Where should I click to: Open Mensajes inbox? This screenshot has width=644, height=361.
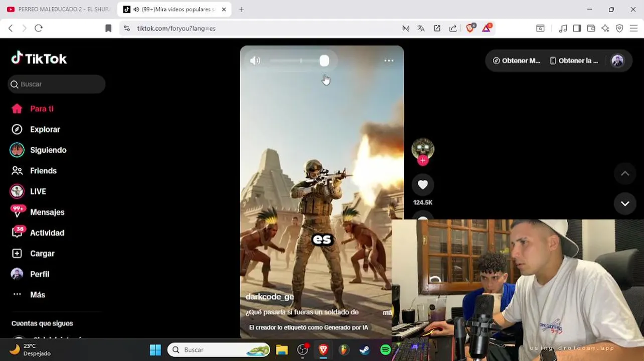38,212
